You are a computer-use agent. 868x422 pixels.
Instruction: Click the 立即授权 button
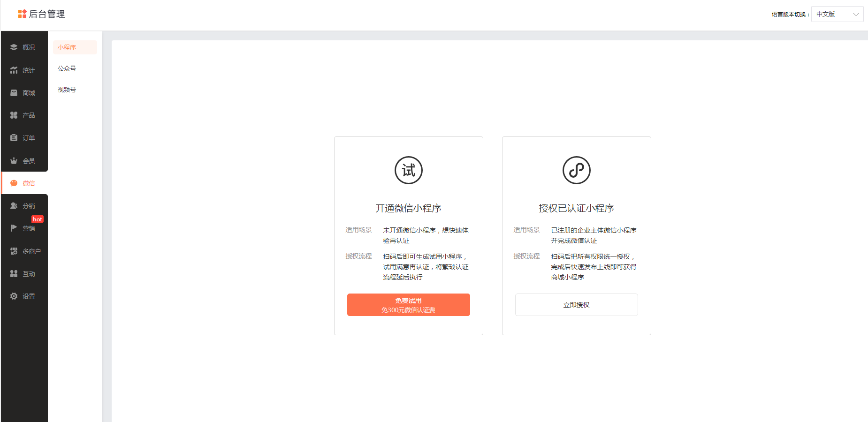(x=577, y=305)
